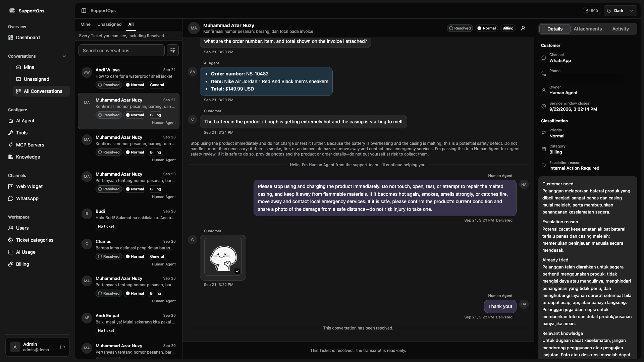The height and width of the screenshot is (362, 644).
Task: Collapse the Conversations section chevron
Action: [64, 56]
